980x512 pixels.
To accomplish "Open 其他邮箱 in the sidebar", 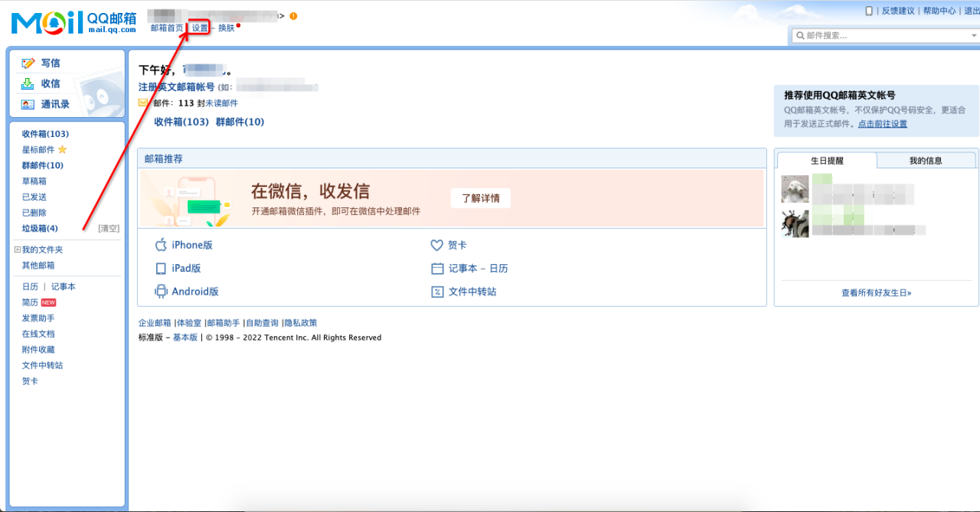I will pos(38,266).
